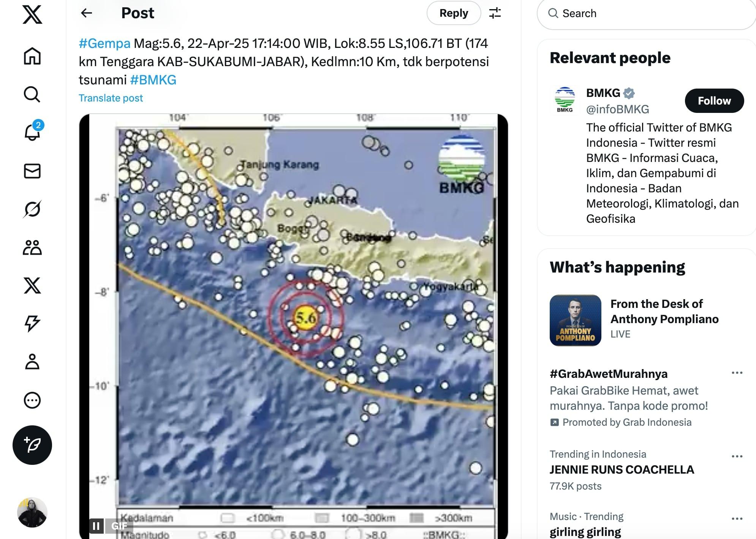Open Grok slashed-circle icon

[x=32, y=209]
